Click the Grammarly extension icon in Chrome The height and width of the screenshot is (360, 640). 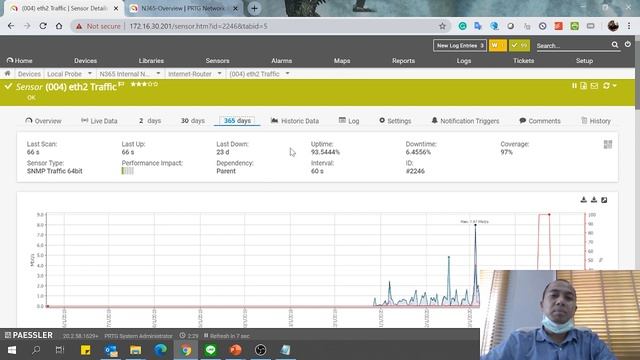(462, 26)
